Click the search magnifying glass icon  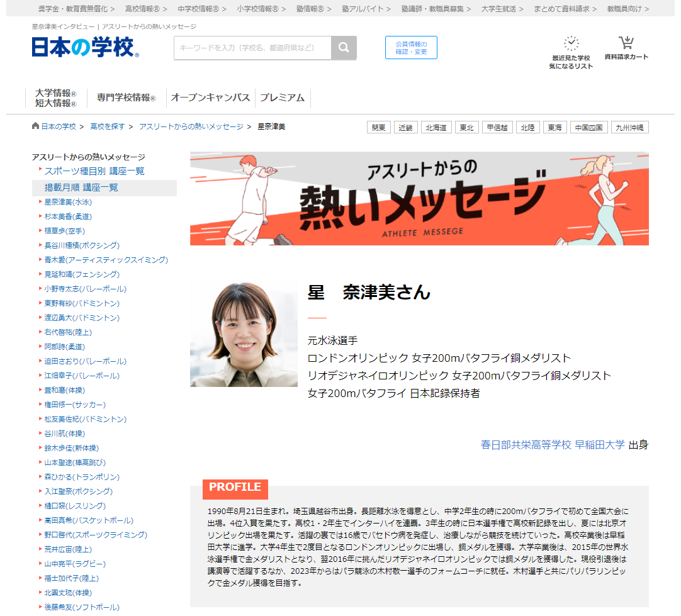click(345, 47)
